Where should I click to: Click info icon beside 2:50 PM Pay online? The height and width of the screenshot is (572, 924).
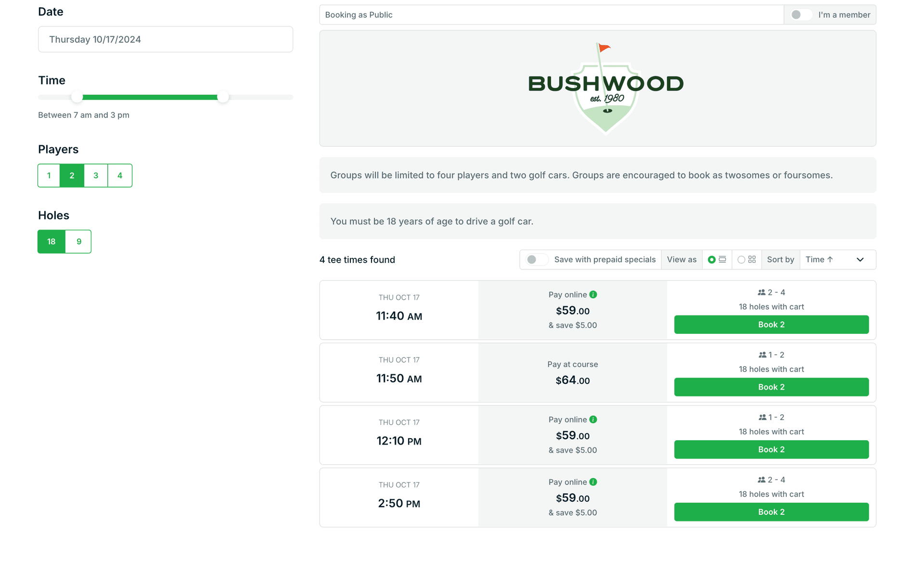pyautogui.click(x=593, y=482)
